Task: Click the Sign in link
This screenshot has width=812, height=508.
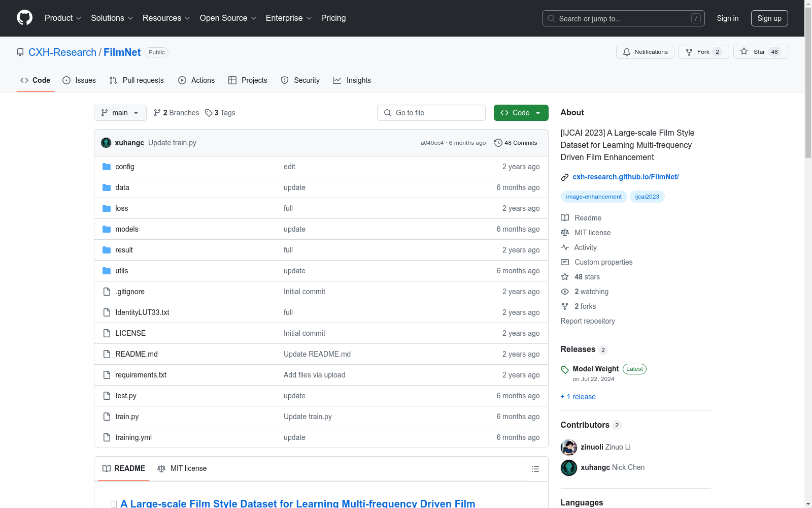Action: click(728, 18)
